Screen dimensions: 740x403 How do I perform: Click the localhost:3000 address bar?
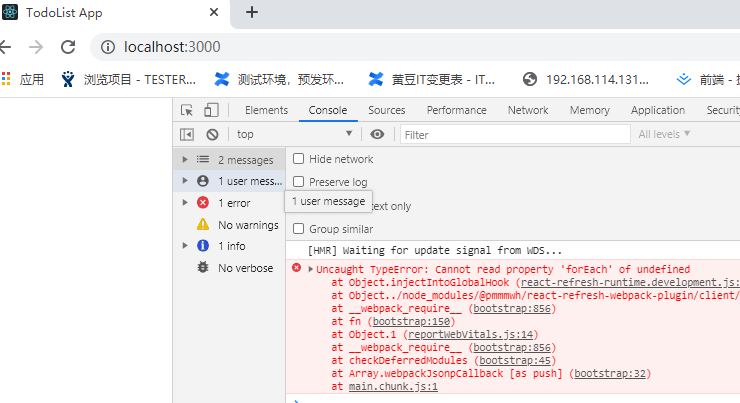point(415,47)
